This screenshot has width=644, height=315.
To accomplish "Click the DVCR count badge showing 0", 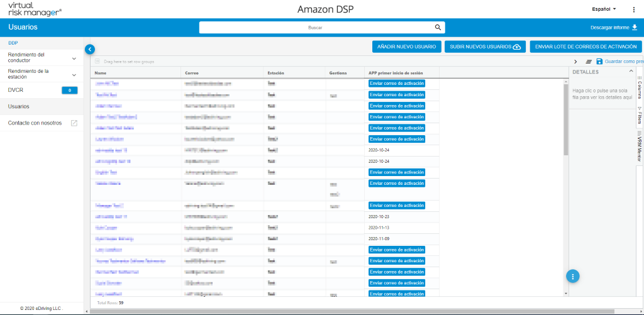I will point(69,91).
